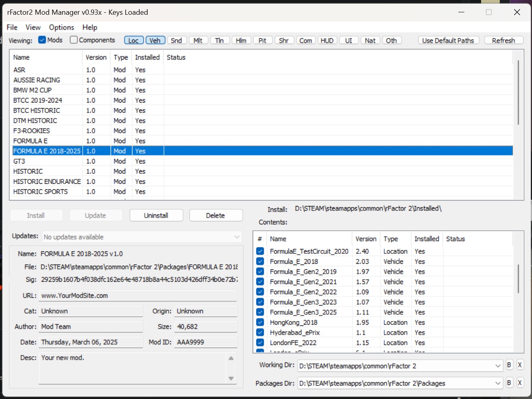Open the Working Dir path dropdown
The height and width of the screenshot is (399, 532).
(498, 366)
